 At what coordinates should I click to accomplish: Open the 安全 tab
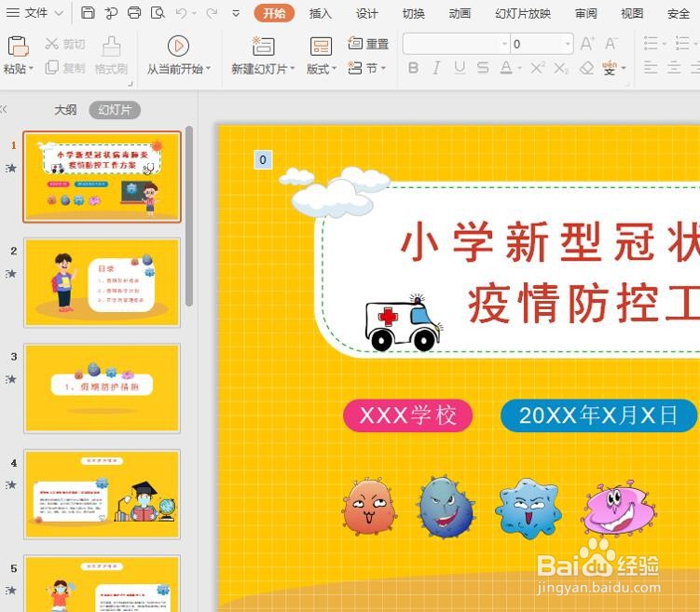point(679,13)
